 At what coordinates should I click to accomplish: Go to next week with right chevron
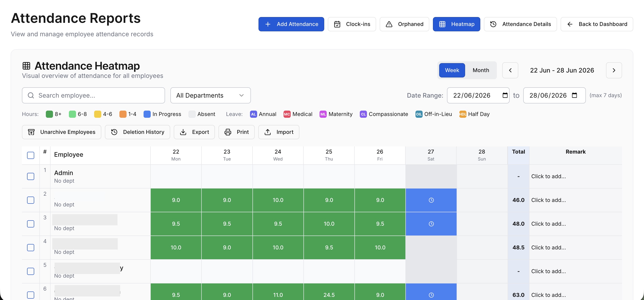[x=614, y=70]
